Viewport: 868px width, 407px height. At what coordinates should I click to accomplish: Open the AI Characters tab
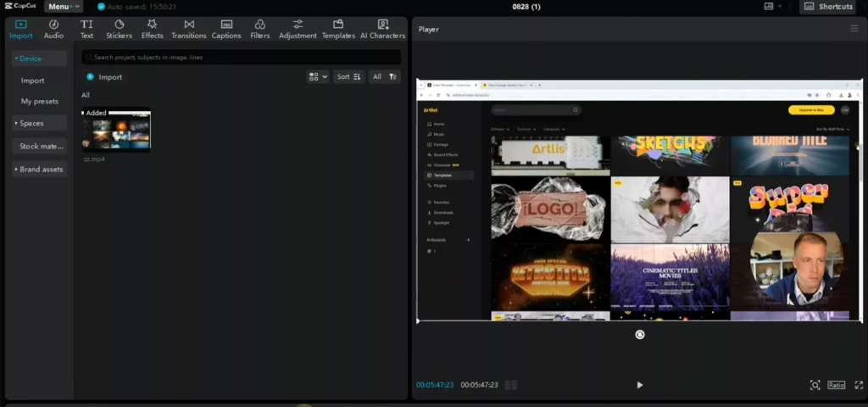click(382, 30)
